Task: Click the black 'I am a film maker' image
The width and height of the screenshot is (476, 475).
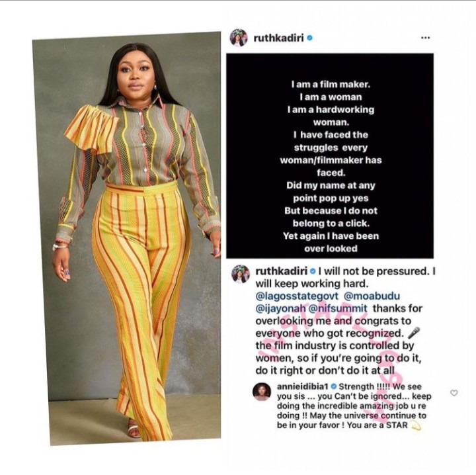Action: [330, 156]
